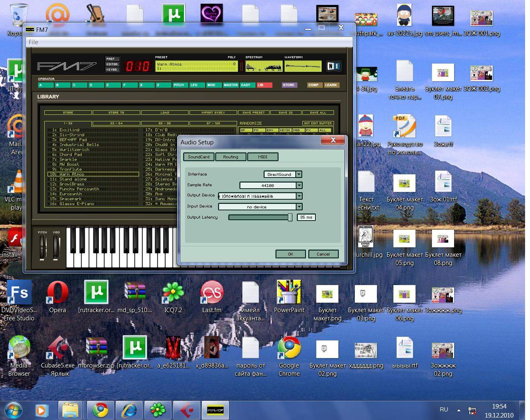
Task: Click the INIT EDIT BUFFER button
Action: (318, 123)
